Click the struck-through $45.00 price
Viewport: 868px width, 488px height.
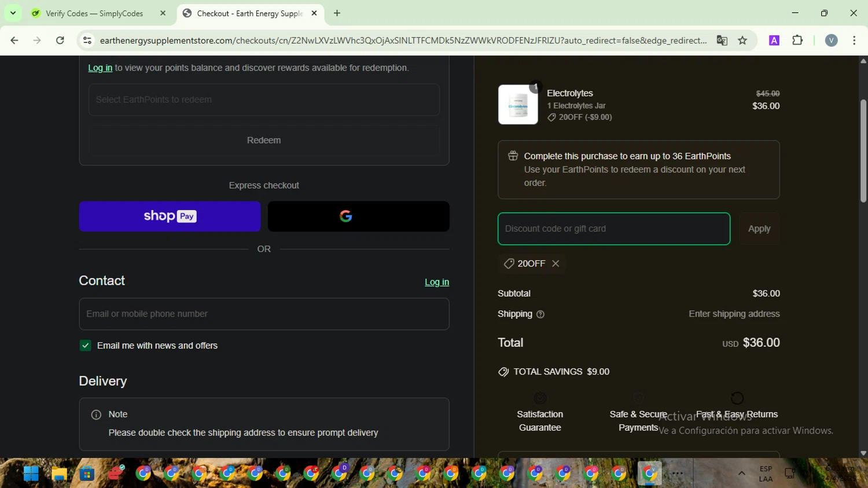coord(768,93)
